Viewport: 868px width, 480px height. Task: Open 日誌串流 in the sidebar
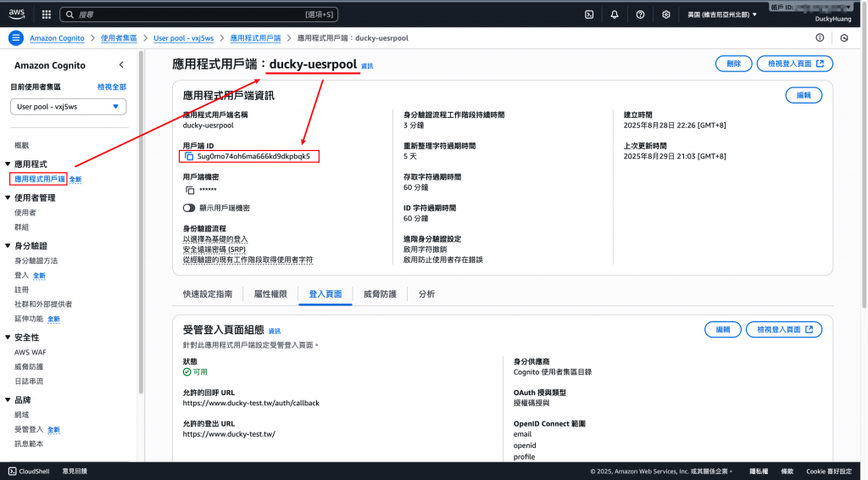point(29,381)
